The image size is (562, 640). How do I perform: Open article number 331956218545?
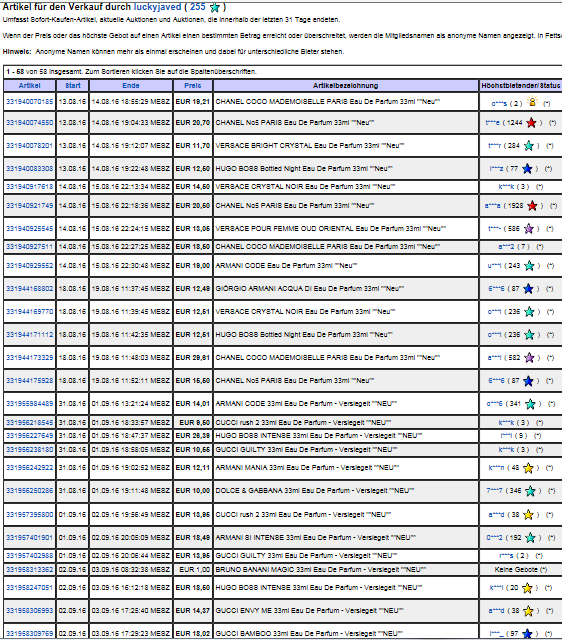29,422
